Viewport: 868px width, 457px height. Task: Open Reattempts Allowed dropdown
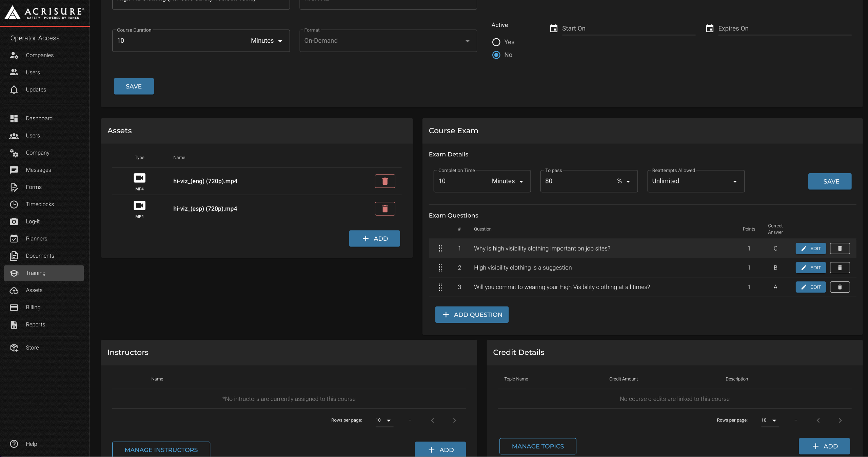coord(695,181)
